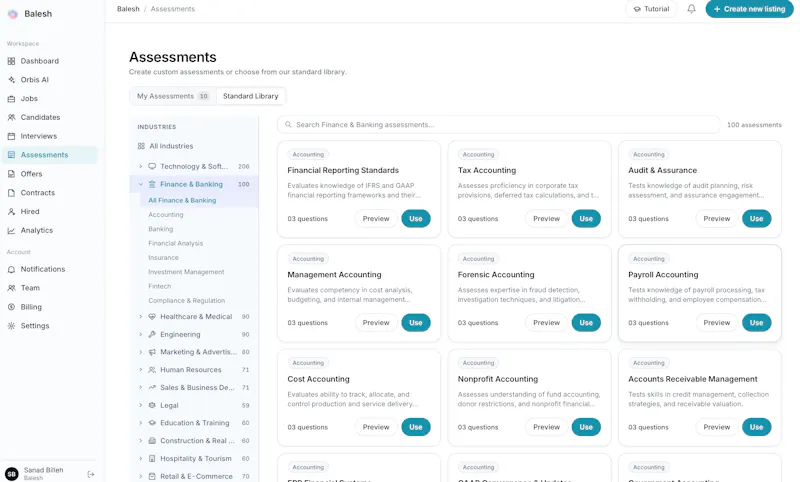Click the Technology & Software monitor icon
Viewport: 800px width, 482px height.
[152, 167]
